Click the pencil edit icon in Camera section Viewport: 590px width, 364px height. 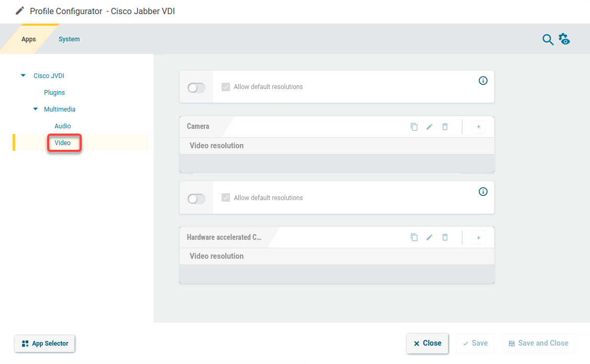429,127
